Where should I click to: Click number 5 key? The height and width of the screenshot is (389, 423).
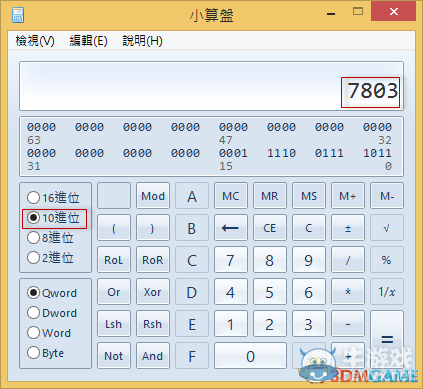tap(270, 292)
